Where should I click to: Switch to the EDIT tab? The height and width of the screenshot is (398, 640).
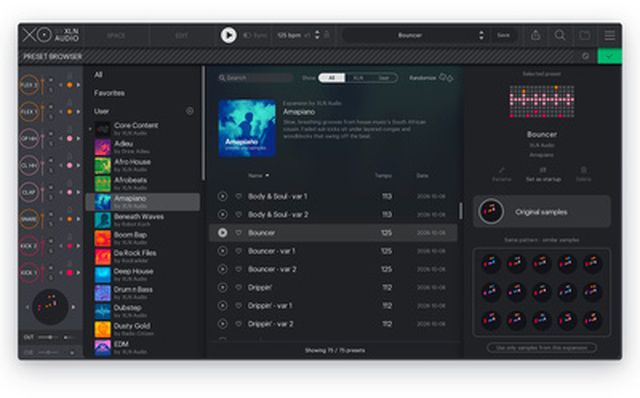tap(182, 36)
